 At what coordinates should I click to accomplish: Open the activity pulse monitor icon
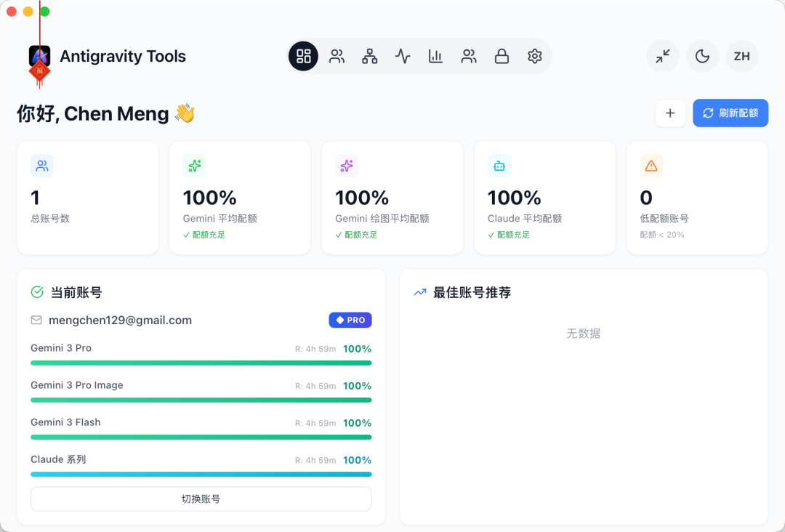(403, 56)
